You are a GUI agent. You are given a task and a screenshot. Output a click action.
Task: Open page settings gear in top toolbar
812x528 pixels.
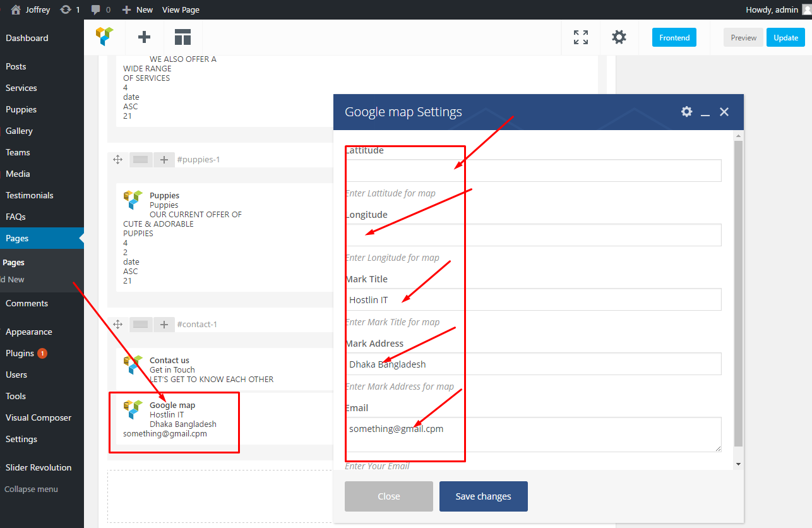(619, 37)
